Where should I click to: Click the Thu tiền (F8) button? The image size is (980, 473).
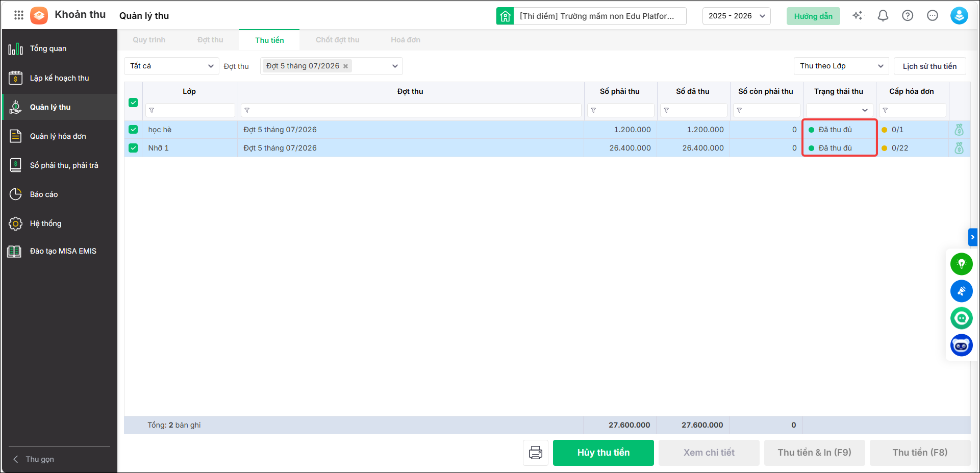920,453
